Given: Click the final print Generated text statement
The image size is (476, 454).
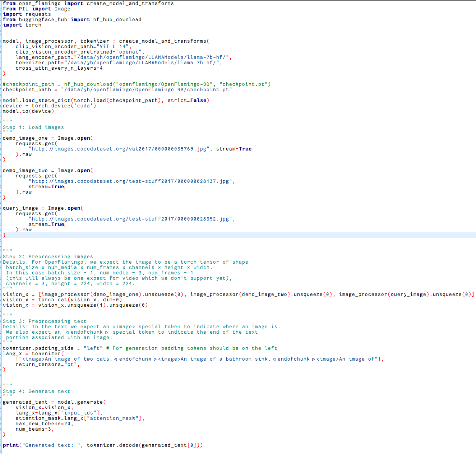Looking at the screenshot, I should 102,445.
